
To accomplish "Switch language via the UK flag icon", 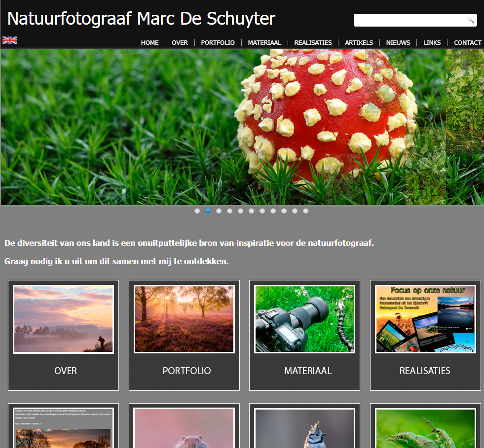I will point(10,40).
